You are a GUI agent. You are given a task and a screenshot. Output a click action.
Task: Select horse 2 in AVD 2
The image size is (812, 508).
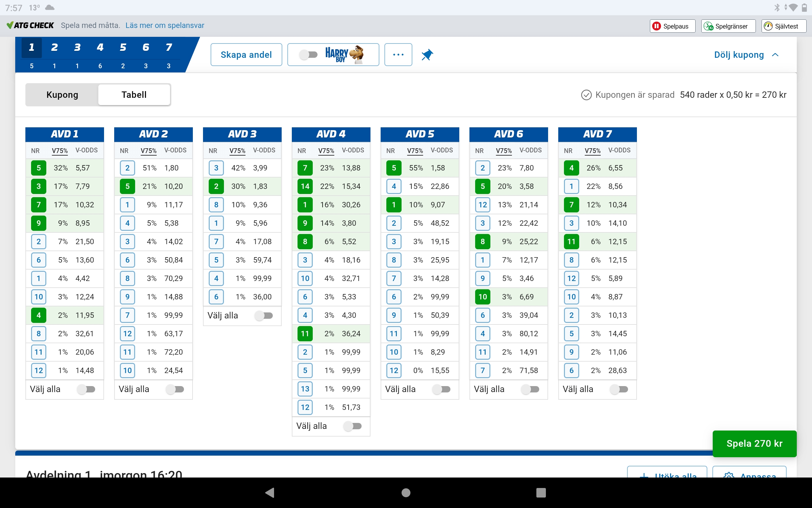128,168
